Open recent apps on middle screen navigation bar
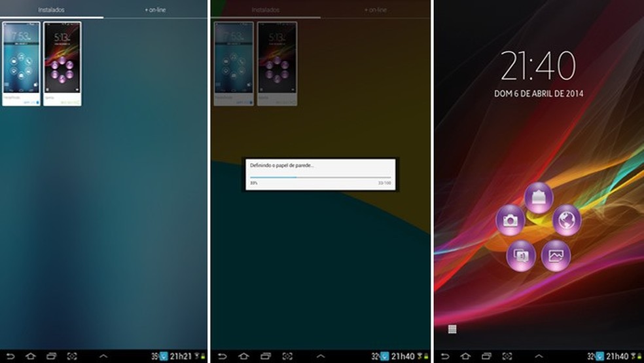 (x=266, y=356)
